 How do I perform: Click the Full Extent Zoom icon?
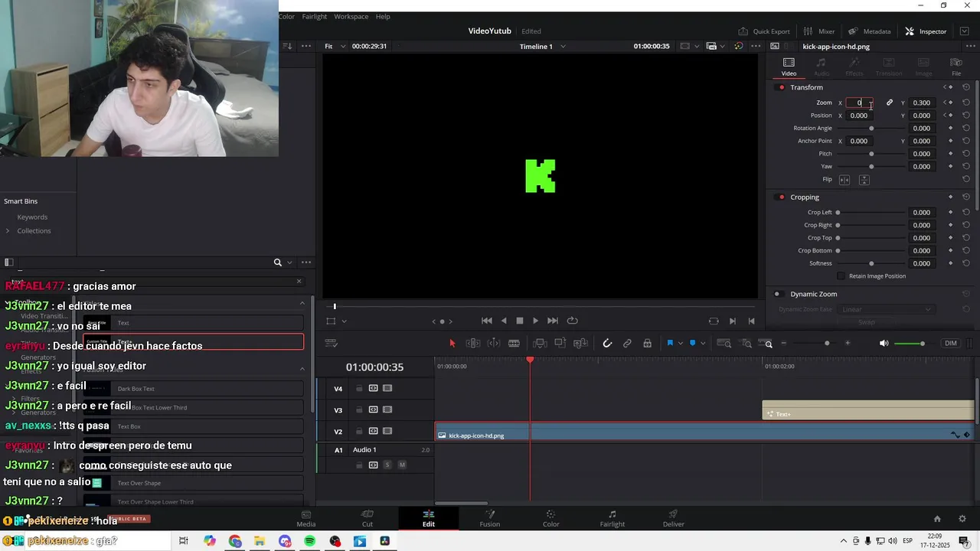(724, 343)
